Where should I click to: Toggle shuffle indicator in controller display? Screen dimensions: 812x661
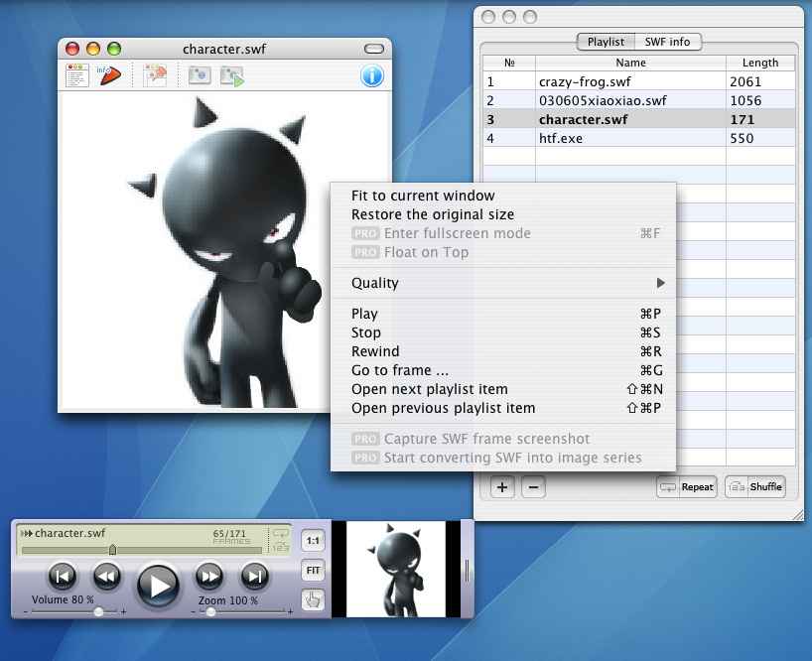click(x=281, y=546)
